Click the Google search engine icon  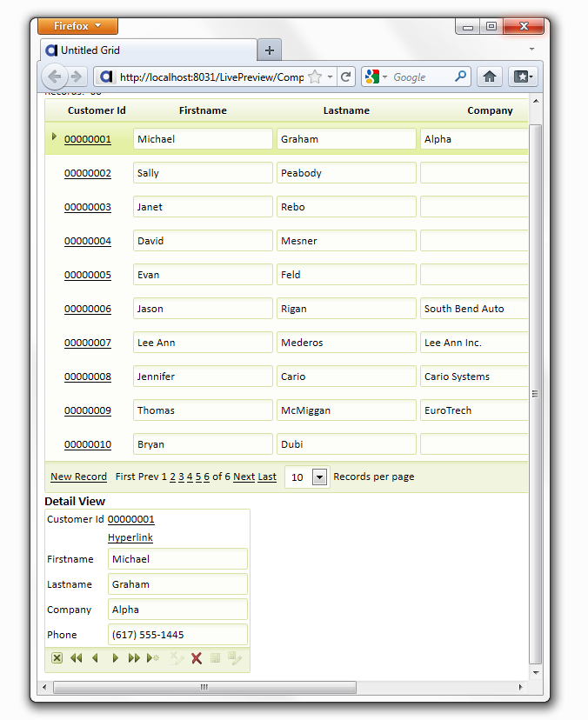[372, 77]
